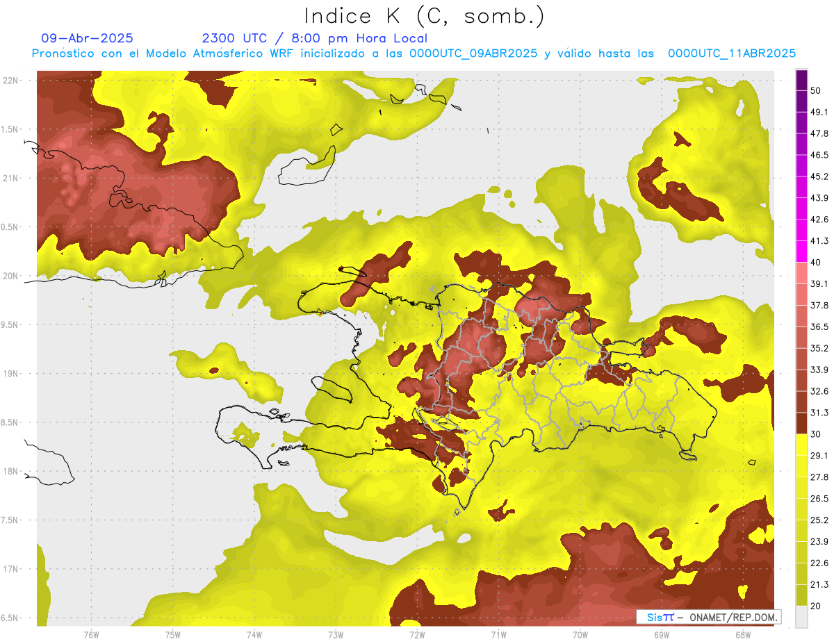The image size is (834, 644).
Task: Click the '76W' longitude label
Action: click(x=91, y=634)
